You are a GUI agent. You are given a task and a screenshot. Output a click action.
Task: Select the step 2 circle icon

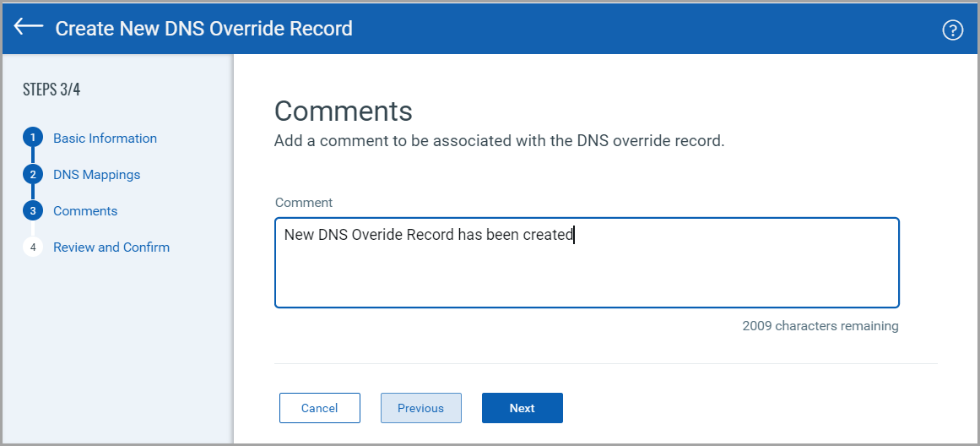point(33,174)
